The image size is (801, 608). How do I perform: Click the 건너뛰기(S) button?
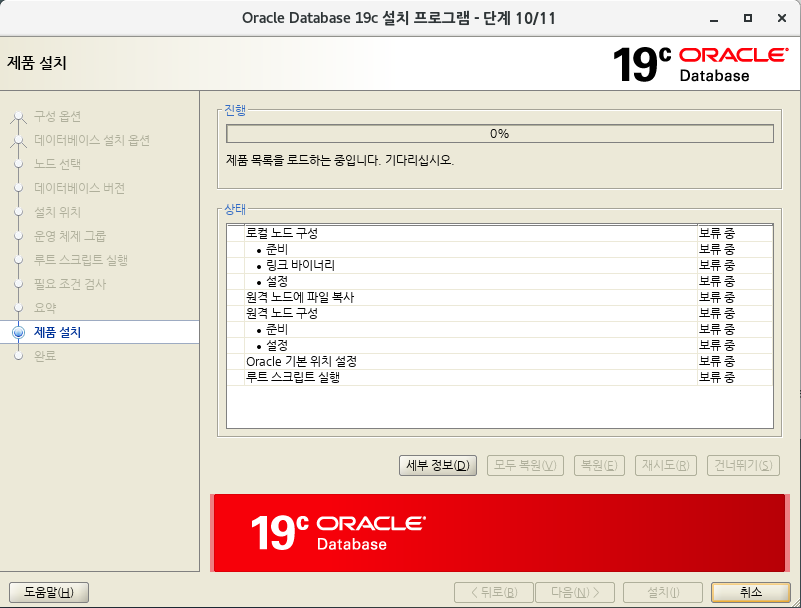pos(743,465)
